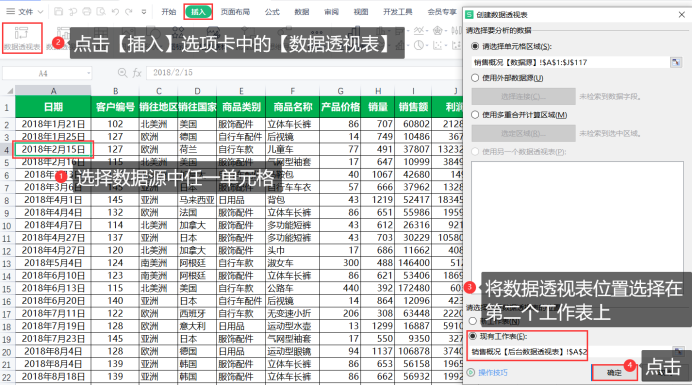Click cell 无变速小折
693x385 pixels.
coord(293,313)
